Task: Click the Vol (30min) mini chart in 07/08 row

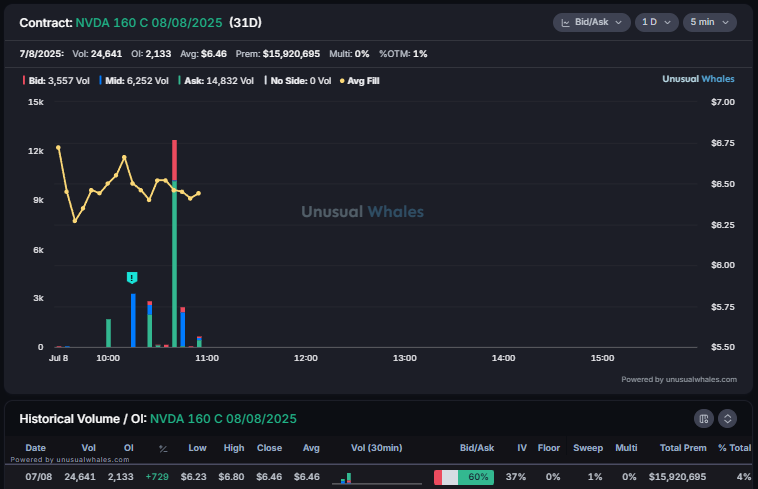Action: pos(377,477)
